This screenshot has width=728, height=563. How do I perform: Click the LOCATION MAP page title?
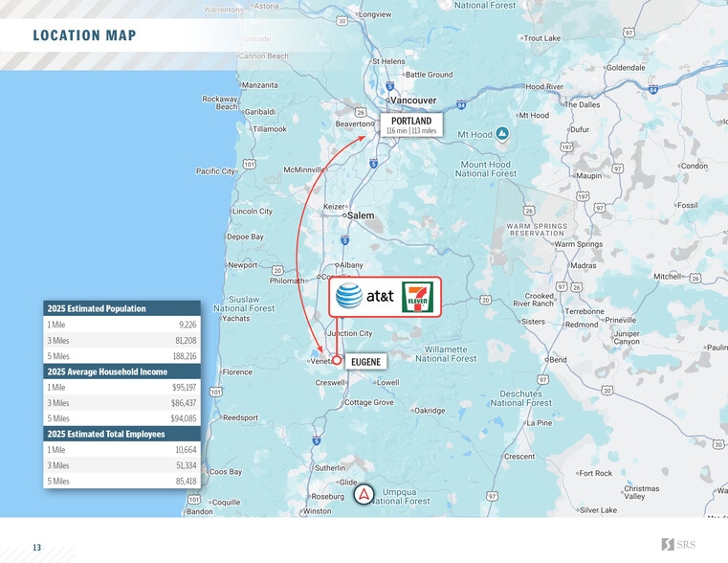point(84,36)
